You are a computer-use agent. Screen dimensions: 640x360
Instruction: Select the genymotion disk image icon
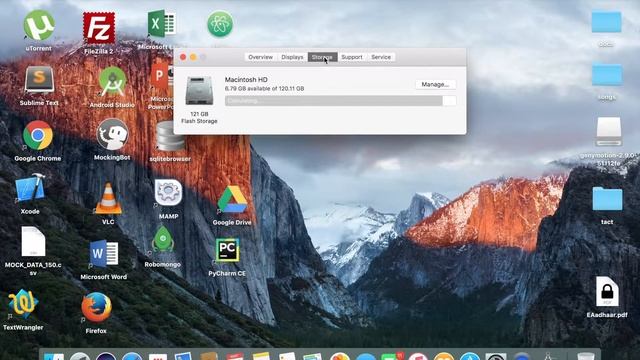[609, 131]
